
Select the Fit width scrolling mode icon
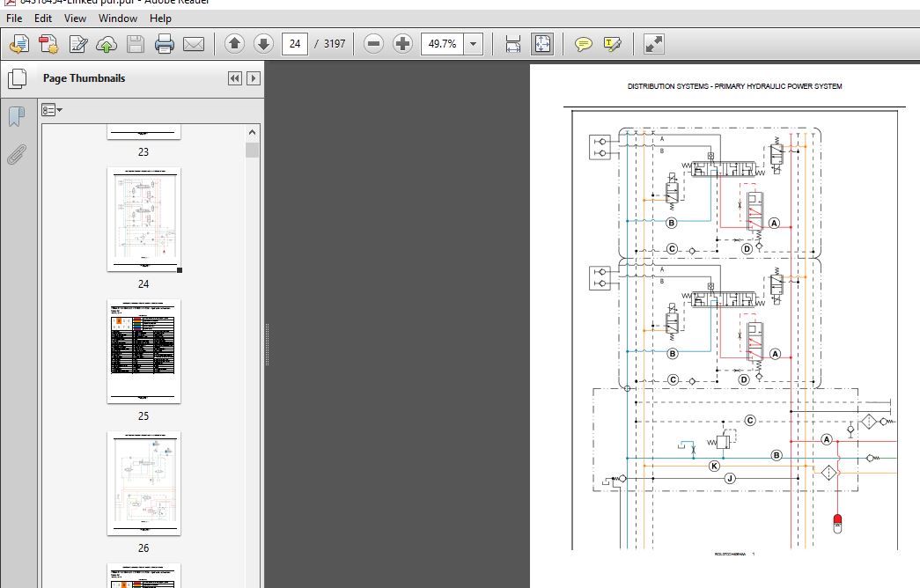coord(512,44)
